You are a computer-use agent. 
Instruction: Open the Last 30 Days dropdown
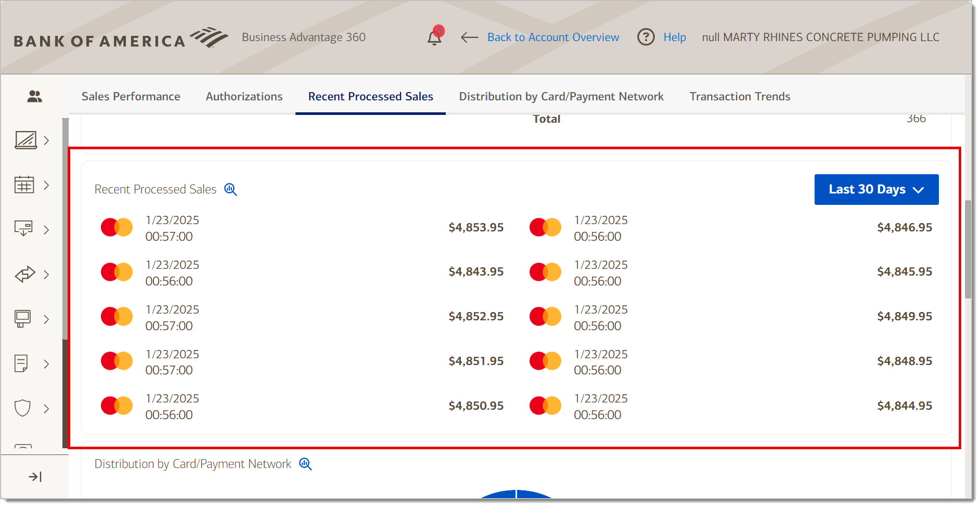876,189
